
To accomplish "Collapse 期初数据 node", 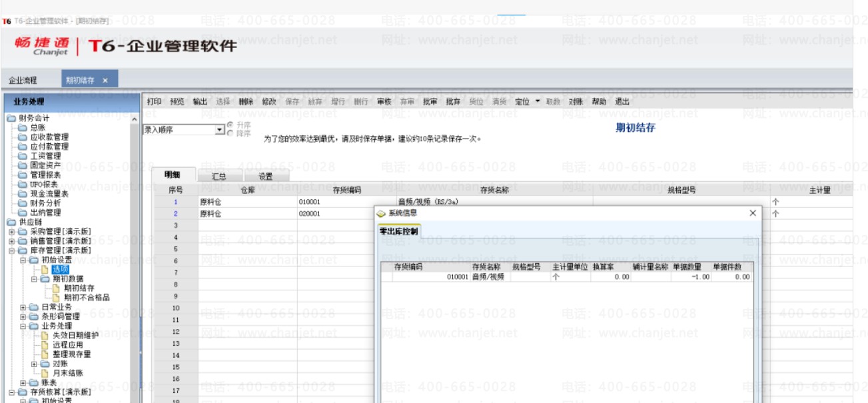I will click(x=34, y=278).
